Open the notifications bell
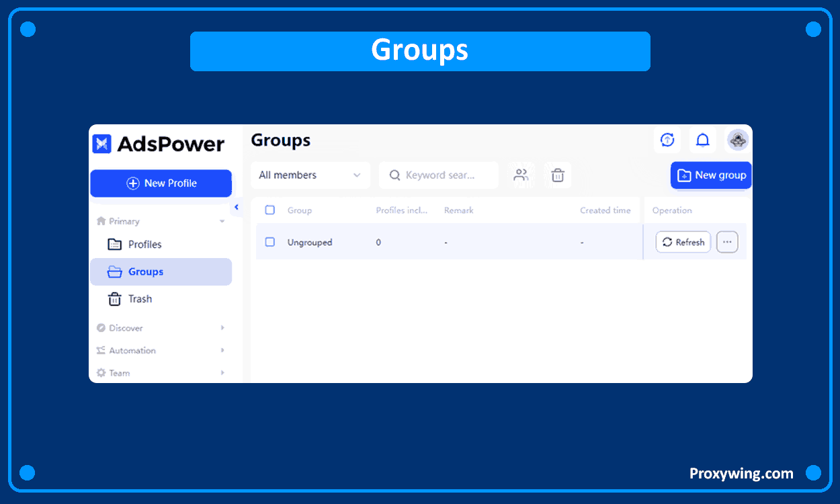 [702, 140]
